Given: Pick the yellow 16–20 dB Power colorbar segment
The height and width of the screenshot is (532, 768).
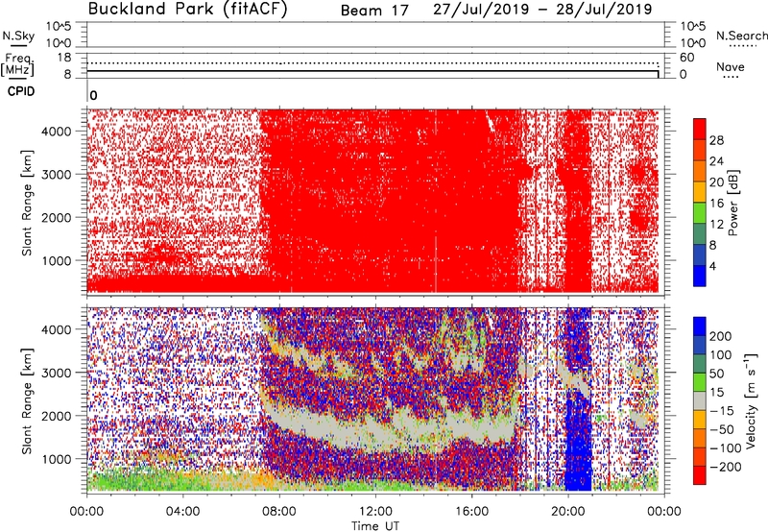Looking at the screenshot, I should (x=700, y=192).
